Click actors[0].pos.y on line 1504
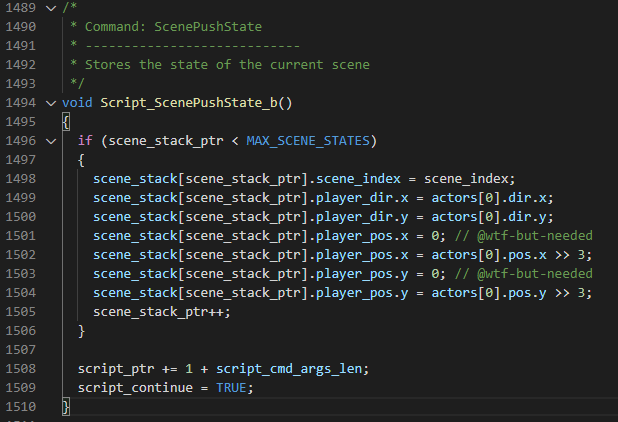Screen dimensions: 618x422 click(x=489, y=293)
